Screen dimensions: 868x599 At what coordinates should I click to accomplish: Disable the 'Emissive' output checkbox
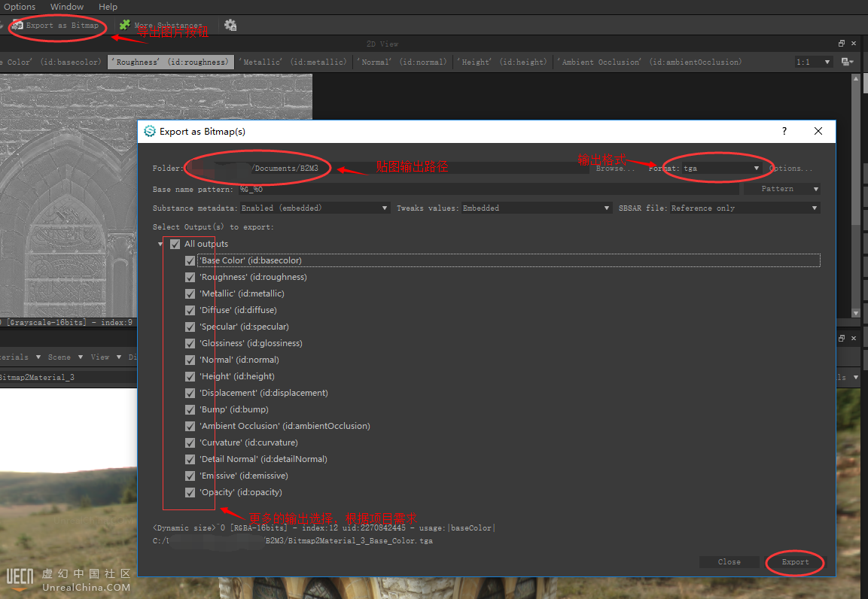pyautogui.click(x=190, y=476)
